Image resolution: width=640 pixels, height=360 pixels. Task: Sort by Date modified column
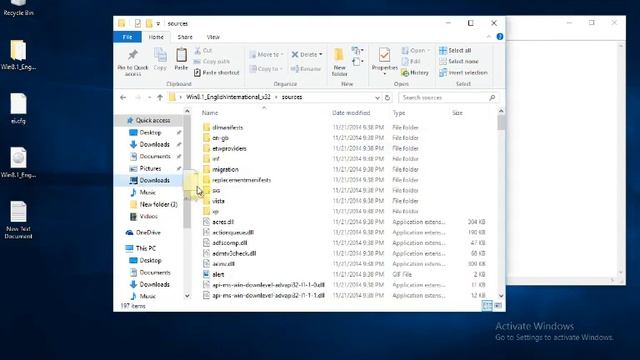pos(351,113)
